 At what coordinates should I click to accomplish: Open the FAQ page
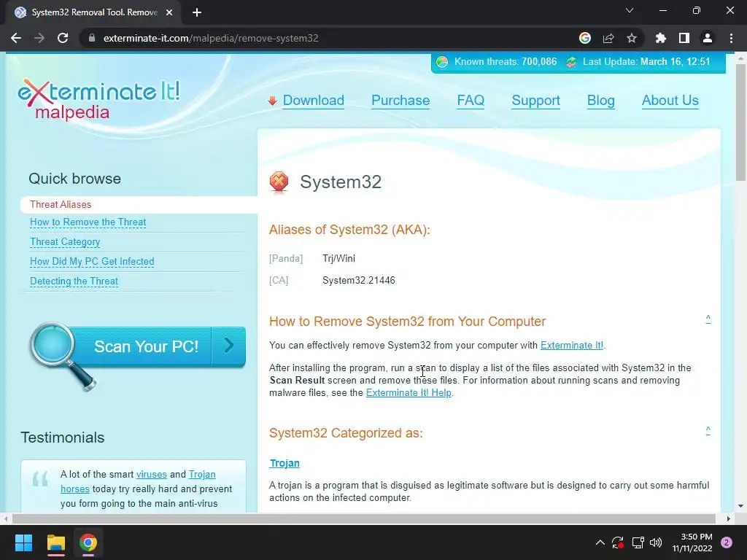[x=471, y=101]
